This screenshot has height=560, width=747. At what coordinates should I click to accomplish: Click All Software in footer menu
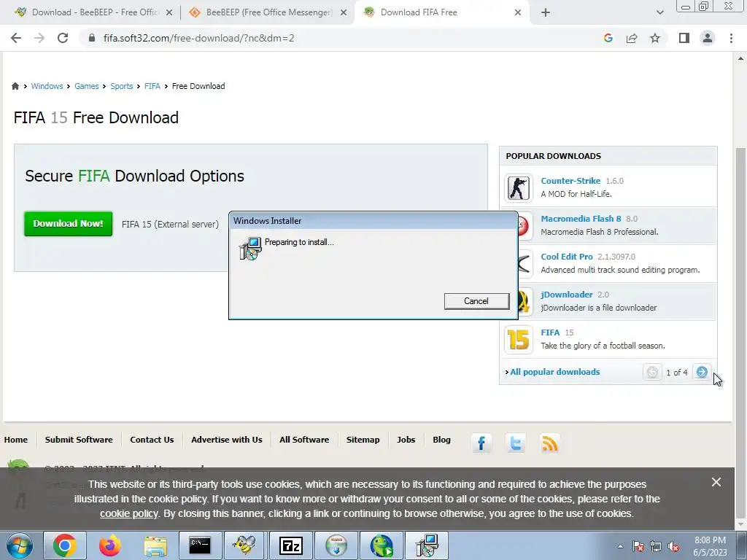304,440
